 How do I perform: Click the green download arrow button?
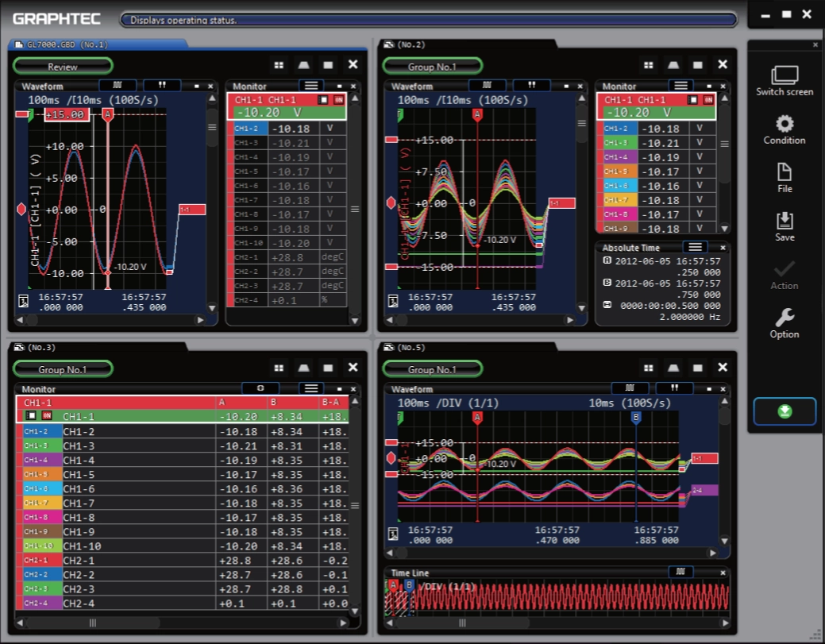785,411
